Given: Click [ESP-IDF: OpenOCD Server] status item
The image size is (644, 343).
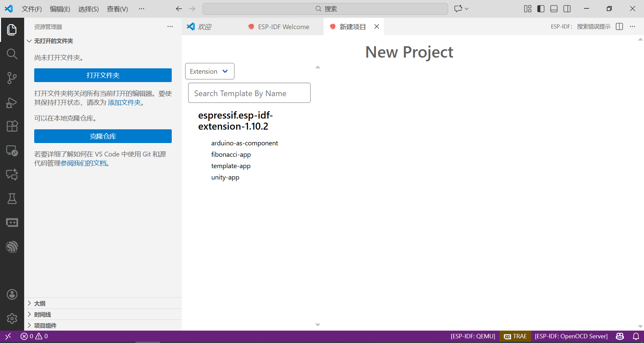Looking at the screenshot, I should click(x=571, y=336).
